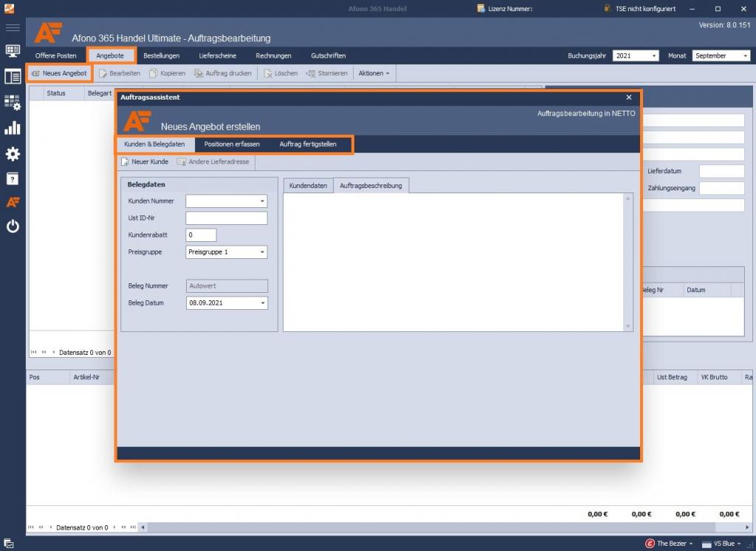Switch to the Bestellungen tab

(x=162, y=56)
